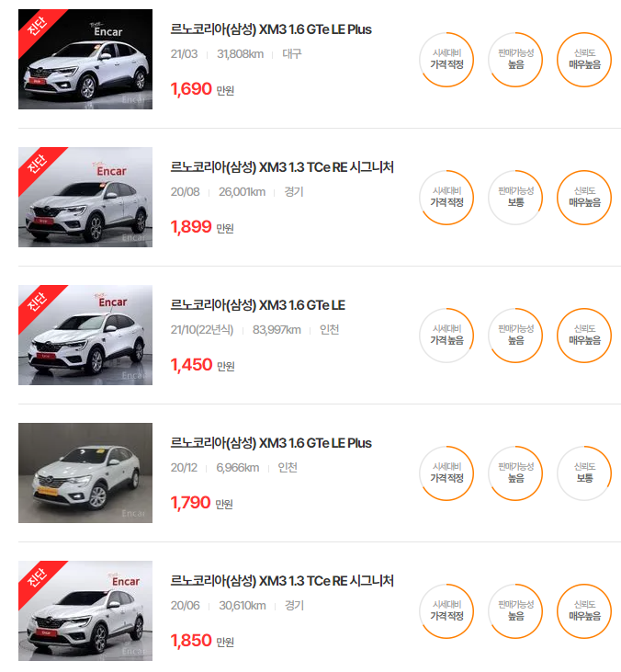Open the 1,850만원 XM3 car photo
Viewport: 621px width, 672px height.
[85, 611]
